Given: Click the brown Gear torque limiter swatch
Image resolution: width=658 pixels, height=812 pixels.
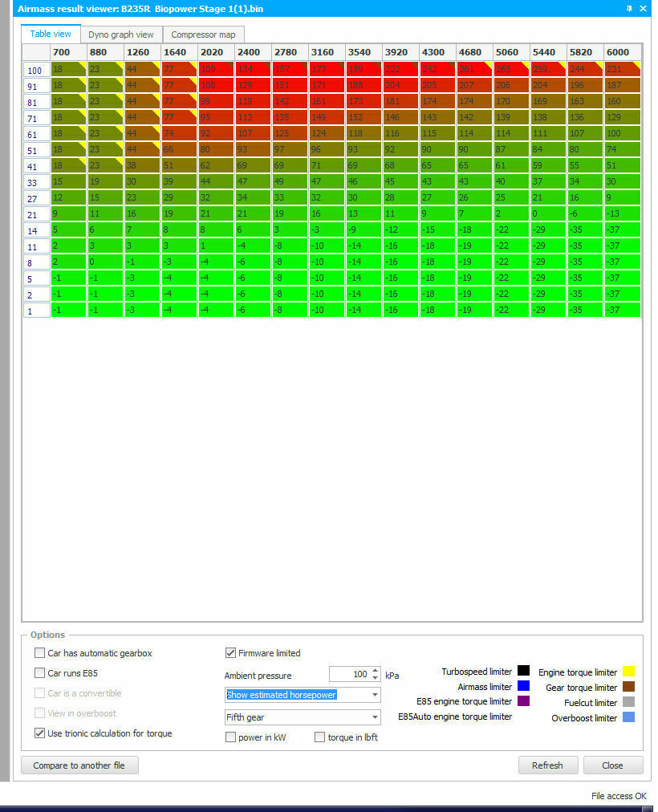Looking at the screenshot, I should point(628,687).
